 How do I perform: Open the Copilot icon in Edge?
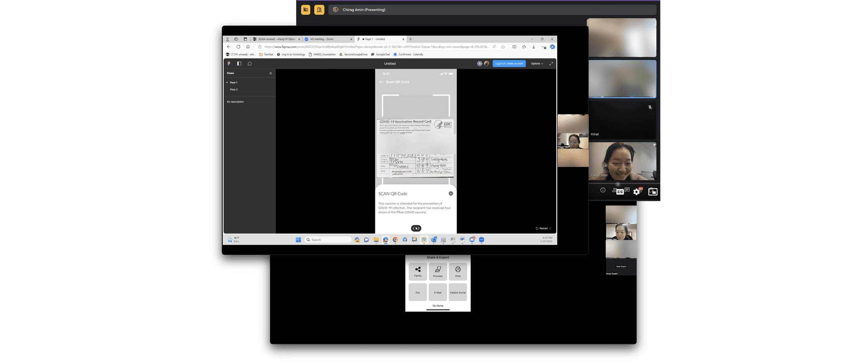[x=552, y=47]
